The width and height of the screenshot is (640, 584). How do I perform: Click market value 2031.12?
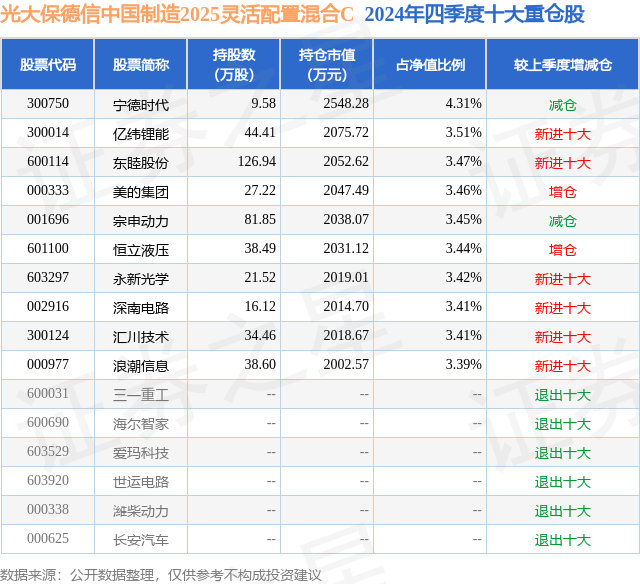click(x=346, y=249)
